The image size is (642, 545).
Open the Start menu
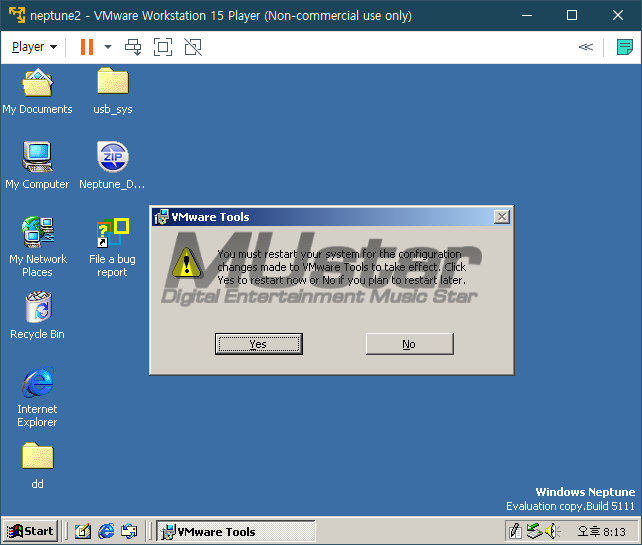coord(30,531)
